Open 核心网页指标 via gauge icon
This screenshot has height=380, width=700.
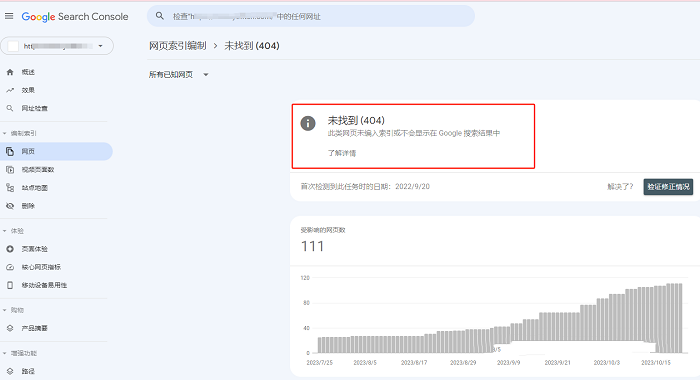click(x=10, y=267)
